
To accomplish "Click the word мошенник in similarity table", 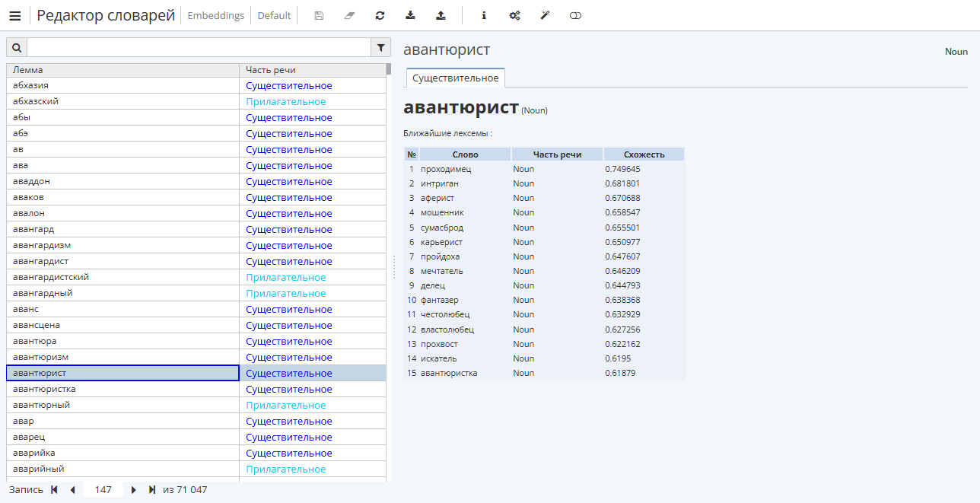I will (x=442, y=212).
